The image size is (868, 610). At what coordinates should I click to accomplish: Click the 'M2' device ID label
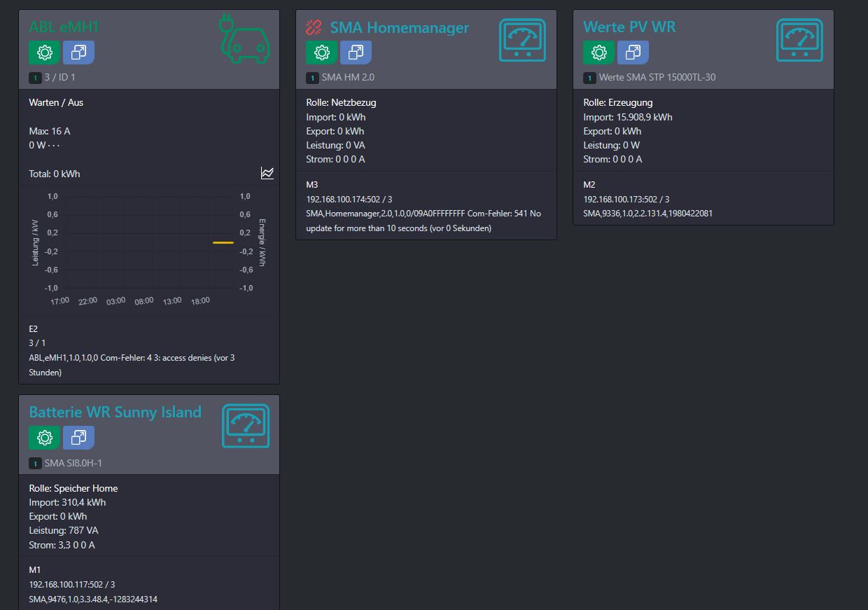589,185
